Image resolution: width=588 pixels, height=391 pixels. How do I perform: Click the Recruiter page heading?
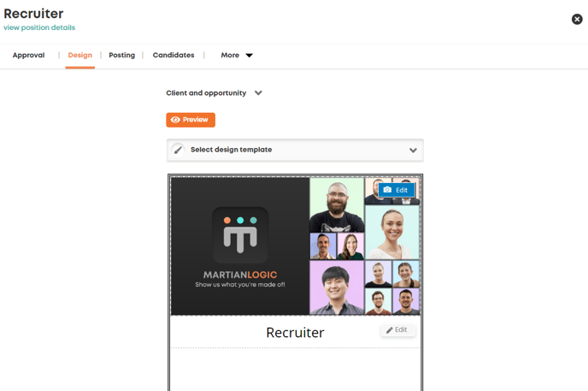pos(33,14)
